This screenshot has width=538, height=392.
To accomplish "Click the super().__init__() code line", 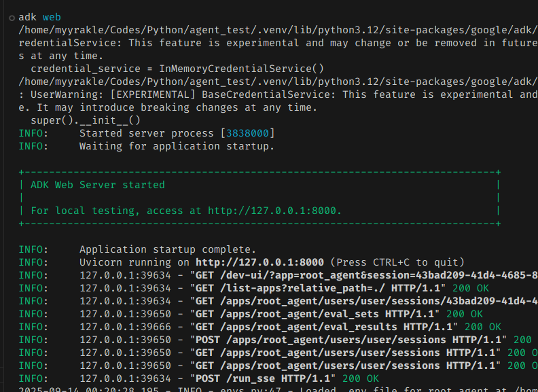I will 86,120.
